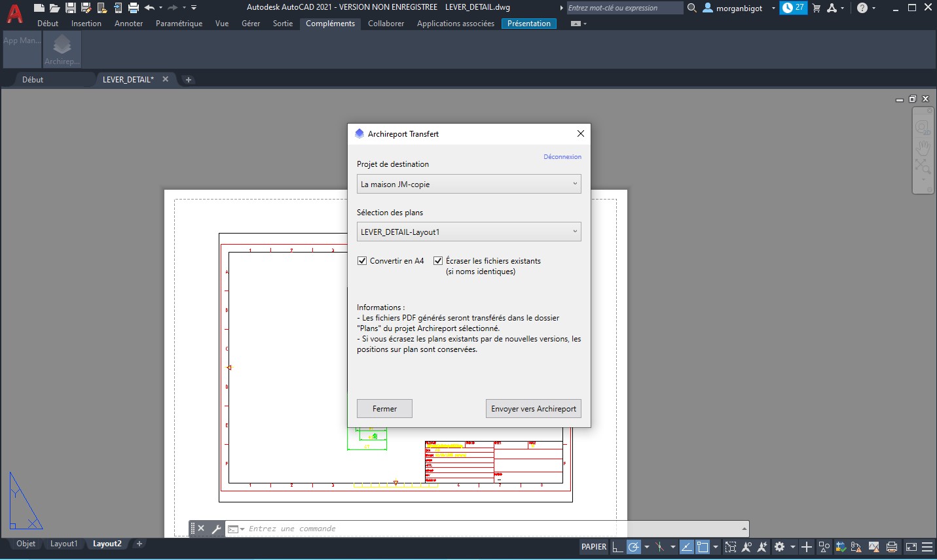Launch the Archireport ribbon button

tap(62, 49)
